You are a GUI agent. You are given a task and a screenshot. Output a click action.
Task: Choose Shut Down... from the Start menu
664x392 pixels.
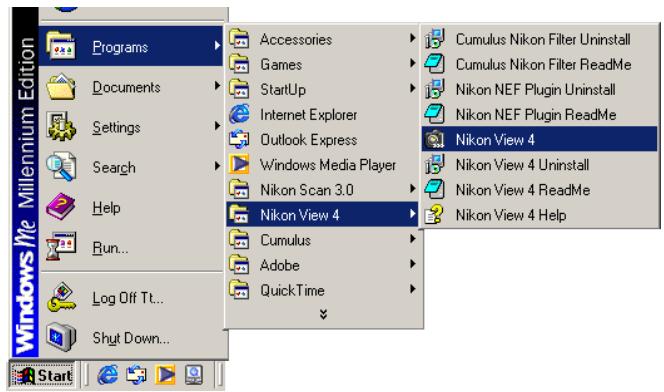click(131, 338)
